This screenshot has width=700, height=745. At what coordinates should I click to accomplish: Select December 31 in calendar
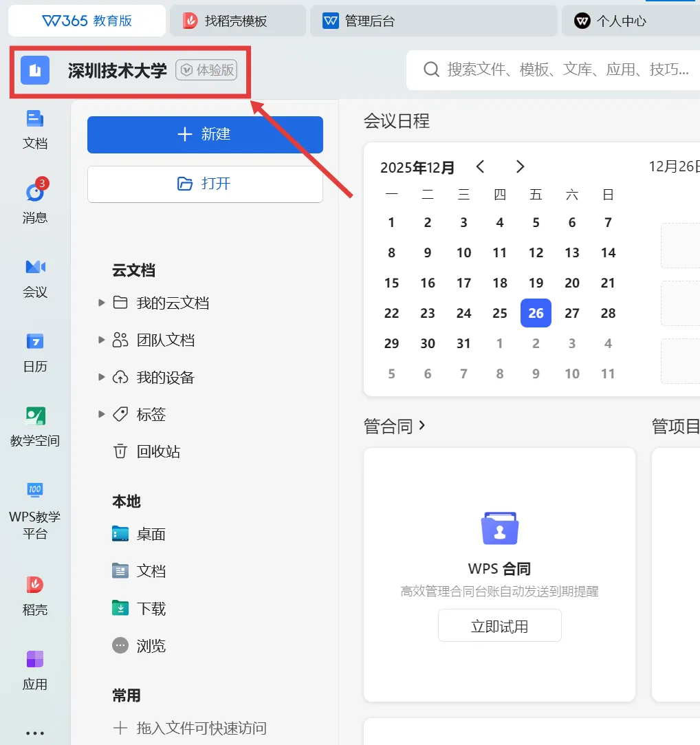tap(463, 343)
